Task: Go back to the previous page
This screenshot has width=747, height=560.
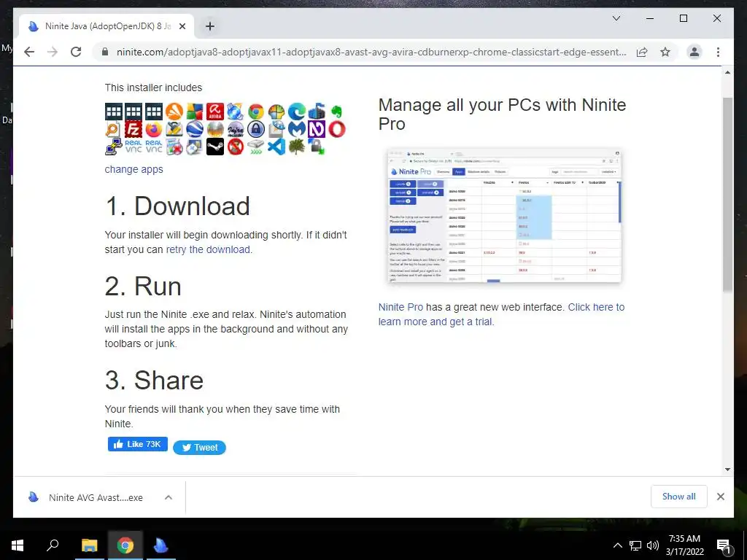Action: tap(29, 52)
